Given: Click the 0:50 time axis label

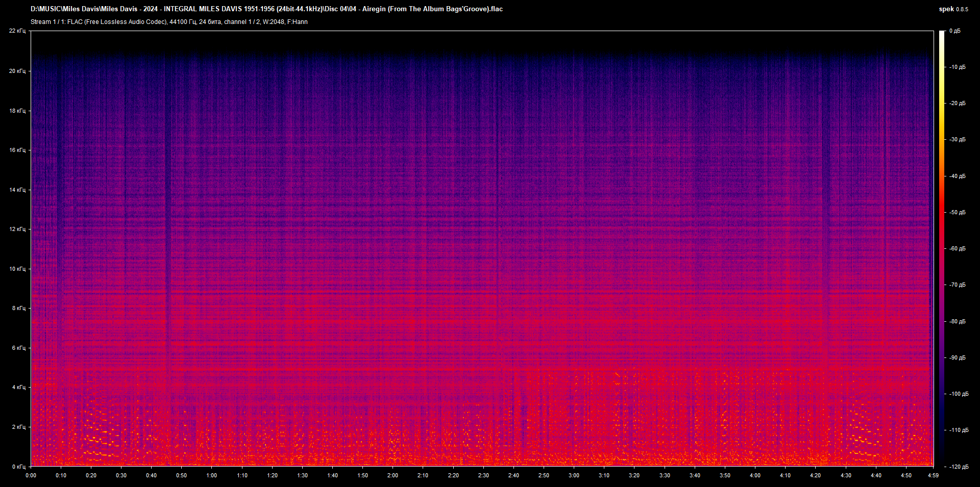Looking at the screenshot, I should 181,475.
